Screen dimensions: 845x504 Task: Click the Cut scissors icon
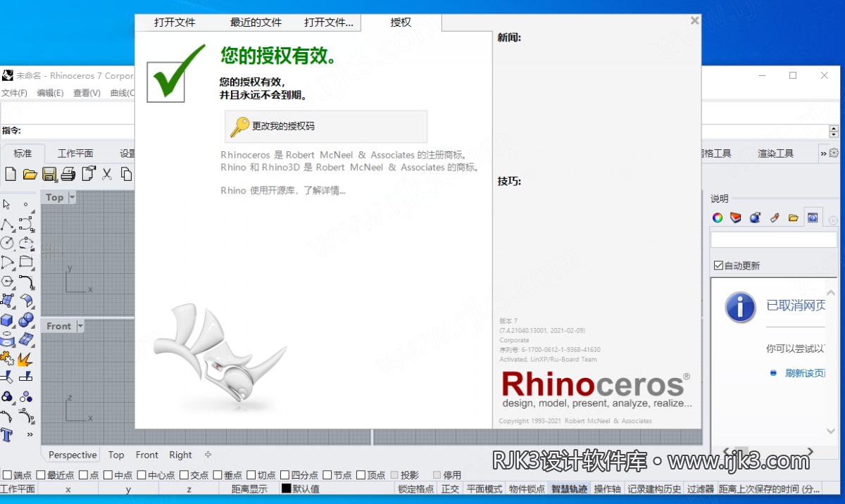[x=107, y=173]
